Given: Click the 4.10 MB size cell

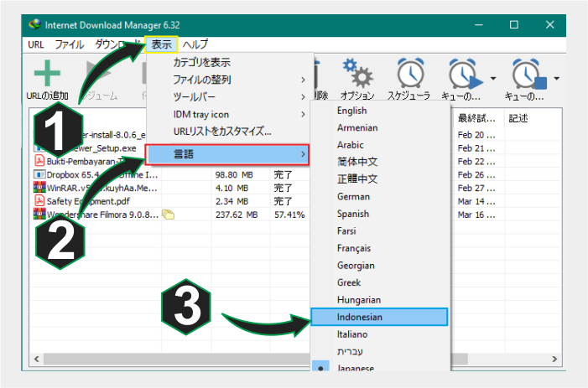Looking at the screenshot, I should tap(232, 188).
